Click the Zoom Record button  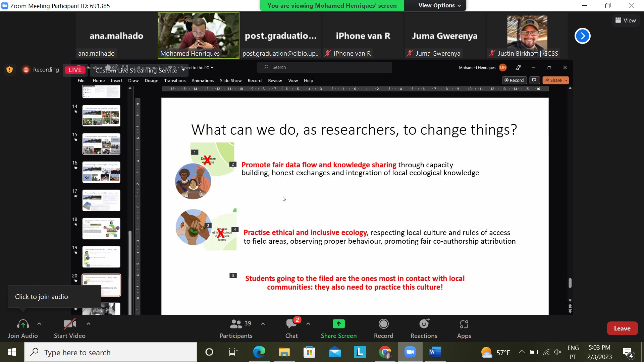coord(383,328)
